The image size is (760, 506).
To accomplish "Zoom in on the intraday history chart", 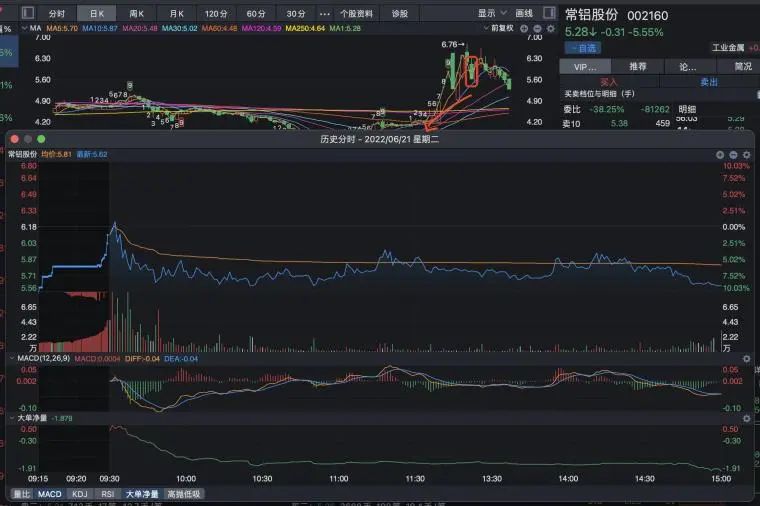I will [x=720, y=155].
